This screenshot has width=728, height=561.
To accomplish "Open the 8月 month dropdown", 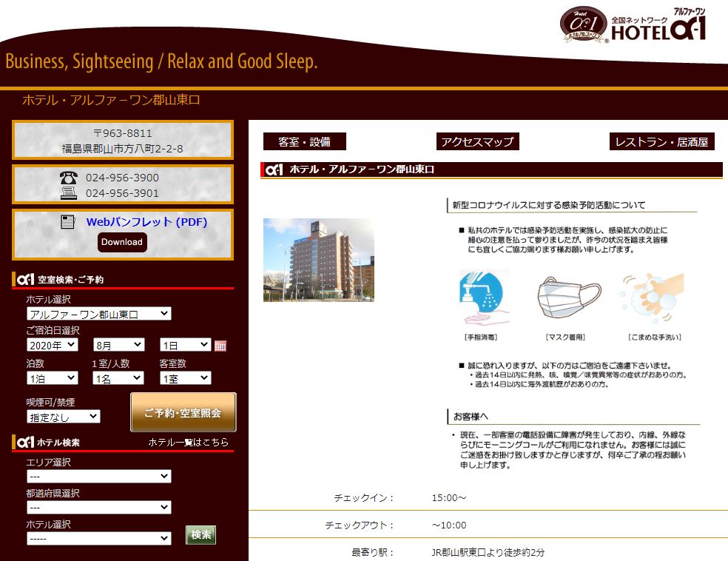I will click(x=119, y=345).
